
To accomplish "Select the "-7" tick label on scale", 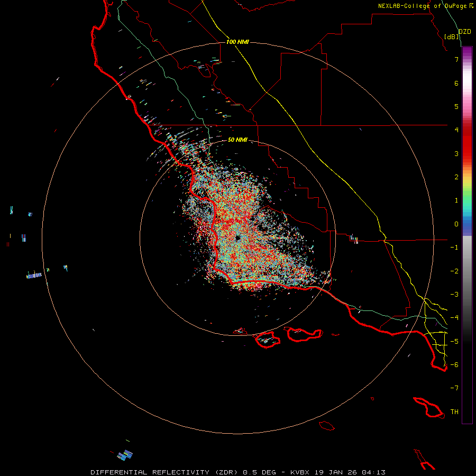I will click(454, 388).
